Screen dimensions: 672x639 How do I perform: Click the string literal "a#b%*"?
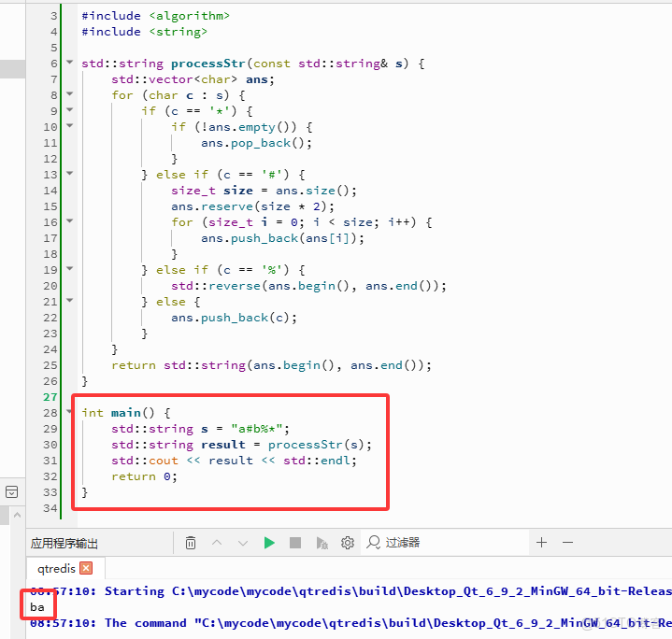[257, 429]
